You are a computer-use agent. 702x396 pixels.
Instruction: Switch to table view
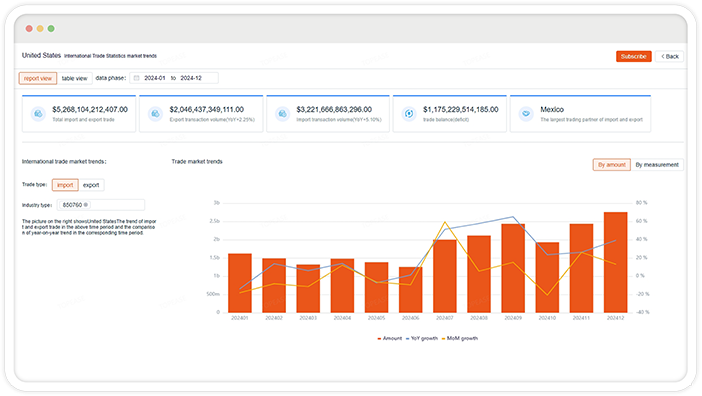coord(75,78)
